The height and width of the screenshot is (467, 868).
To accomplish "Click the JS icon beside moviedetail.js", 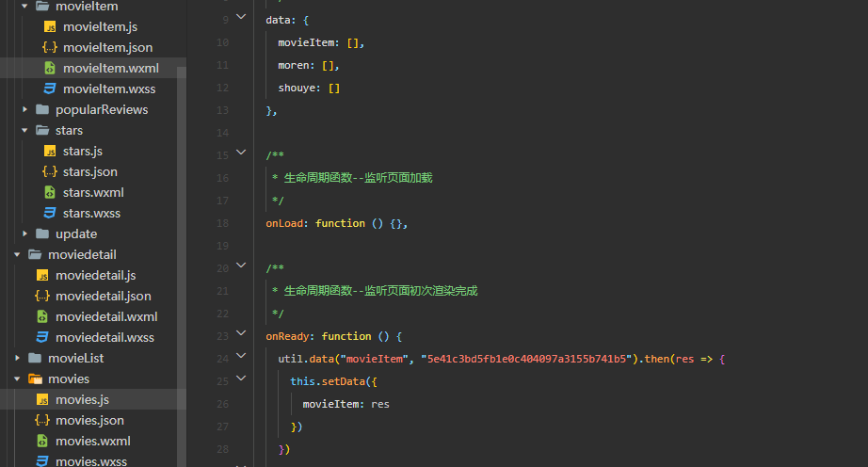I will 42,276.
